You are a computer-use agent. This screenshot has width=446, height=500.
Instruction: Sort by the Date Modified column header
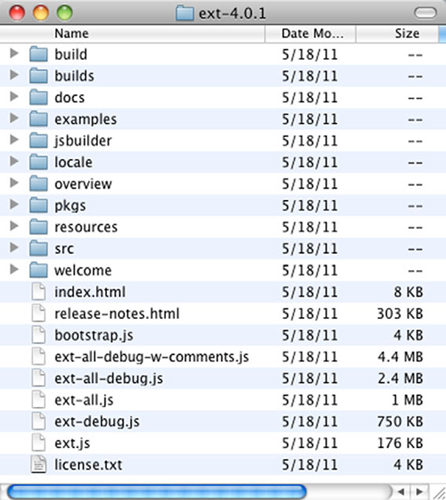pyautogui.click(x=311, y=34)
